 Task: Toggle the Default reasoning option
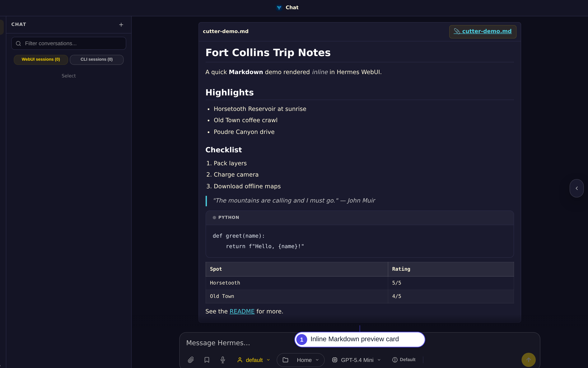pos(404,360)
